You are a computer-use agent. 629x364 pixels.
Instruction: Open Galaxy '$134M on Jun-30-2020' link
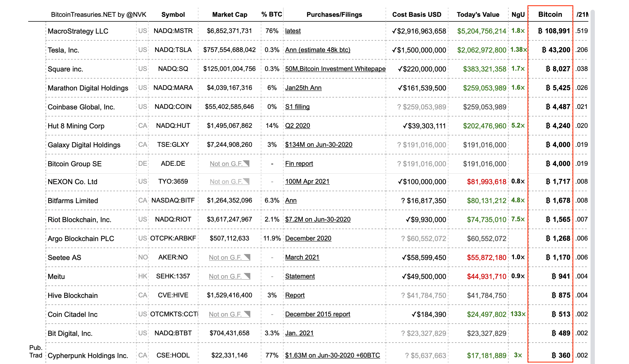(x=319, y=145)
